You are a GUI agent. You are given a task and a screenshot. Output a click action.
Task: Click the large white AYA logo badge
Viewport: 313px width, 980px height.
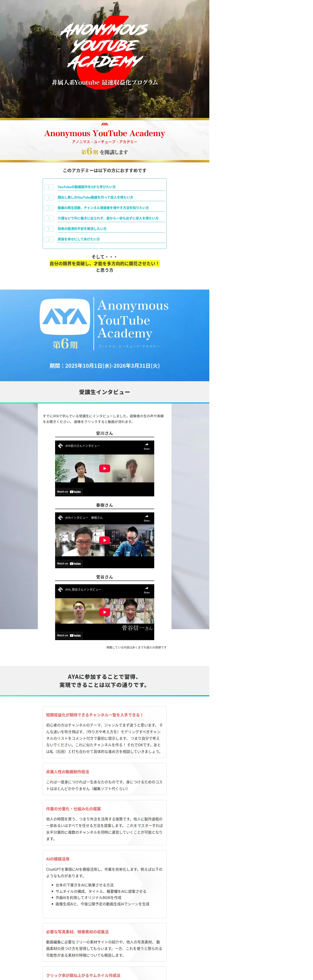click(x=65, y=317)
